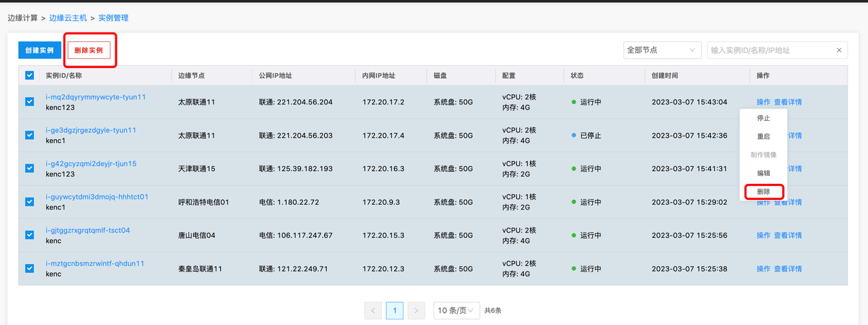The width and height of the screenshot is (868, 325).
Task: Choose 删除 from the operations menu
Action: point(763,192)
